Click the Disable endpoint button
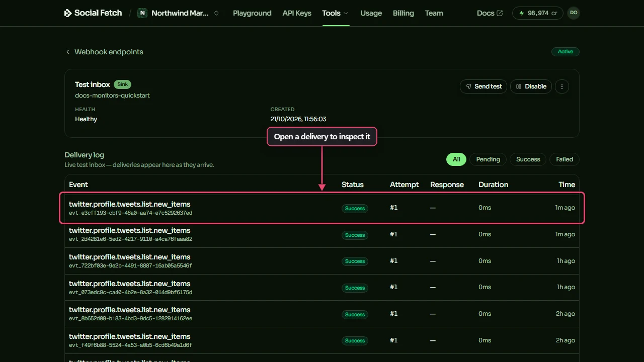This screenshot has height=362, width=644. click(x=531, y=86)
